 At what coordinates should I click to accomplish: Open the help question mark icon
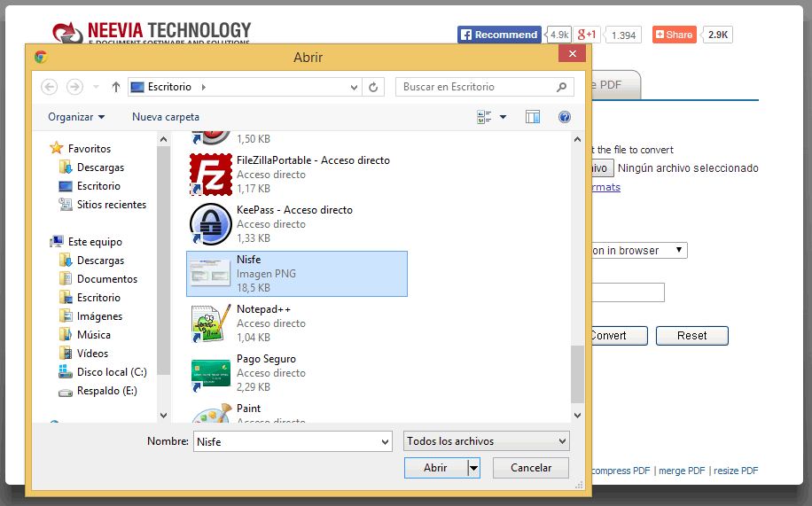tap(564, 117)
